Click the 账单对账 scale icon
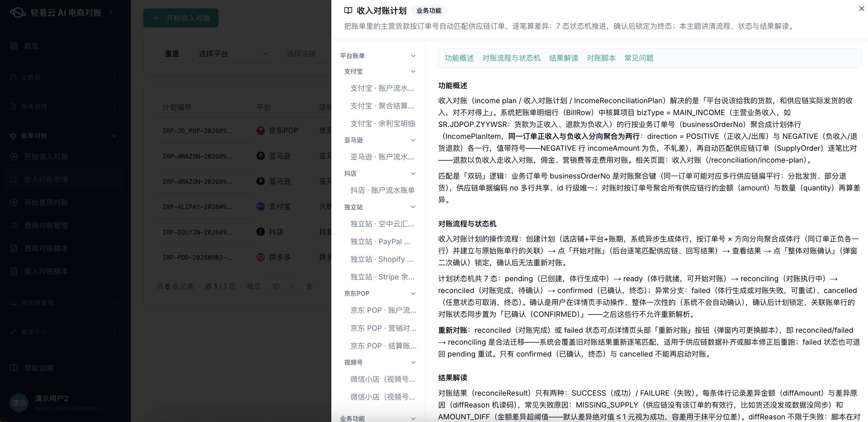The height and width of the screenshot is (422, 868). tap(13, 136)
